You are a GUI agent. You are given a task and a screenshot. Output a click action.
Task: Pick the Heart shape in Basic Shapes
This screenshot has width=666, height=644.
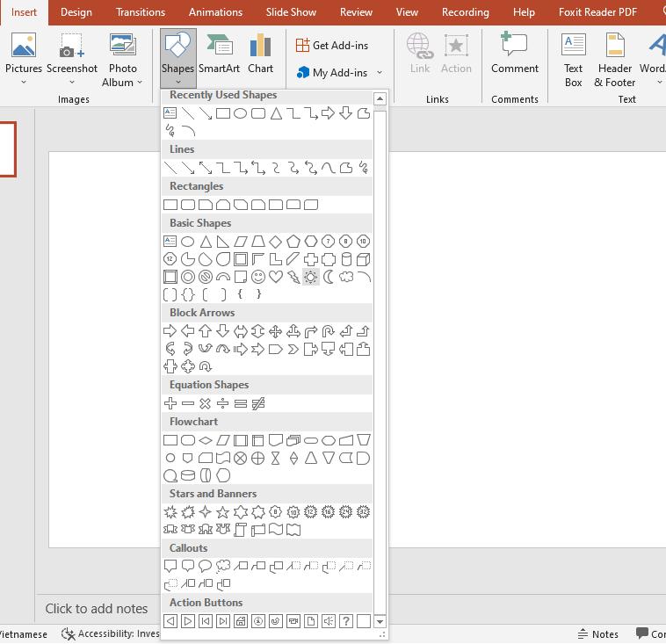tap(276, 277)
